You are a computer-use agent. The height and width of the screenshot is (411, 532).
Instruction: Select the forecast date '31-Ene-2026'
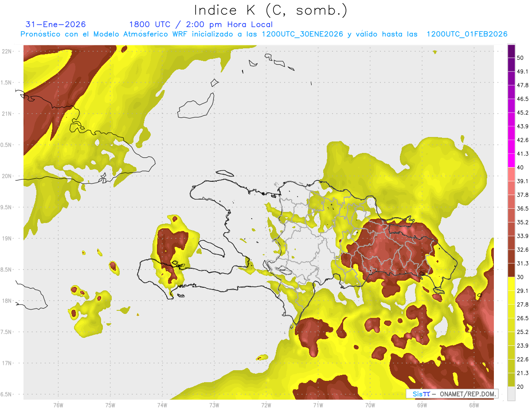pos(56,24)
